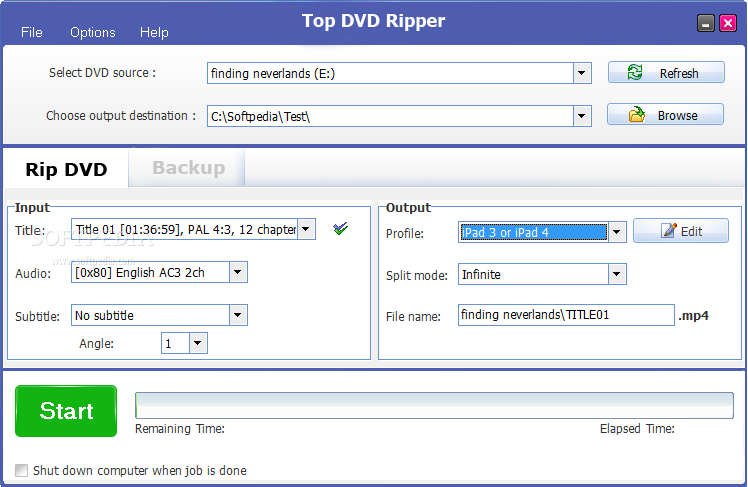
Task: Click the '.mp4' extension label
Action: 694,316
